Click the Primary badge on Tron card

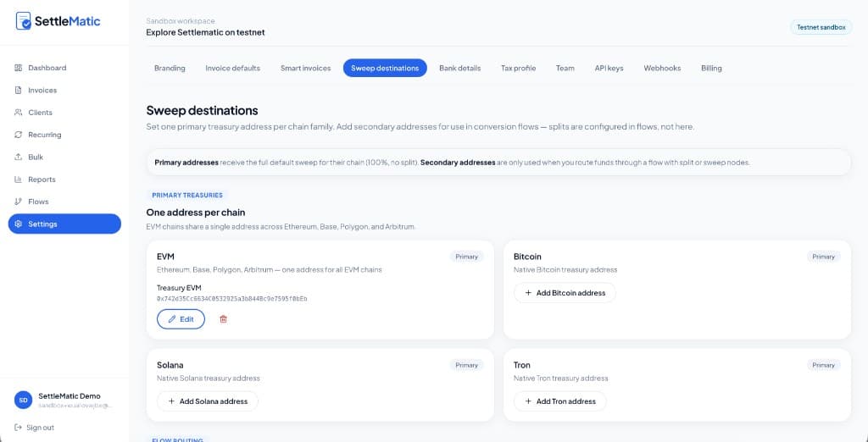[824, 365]
